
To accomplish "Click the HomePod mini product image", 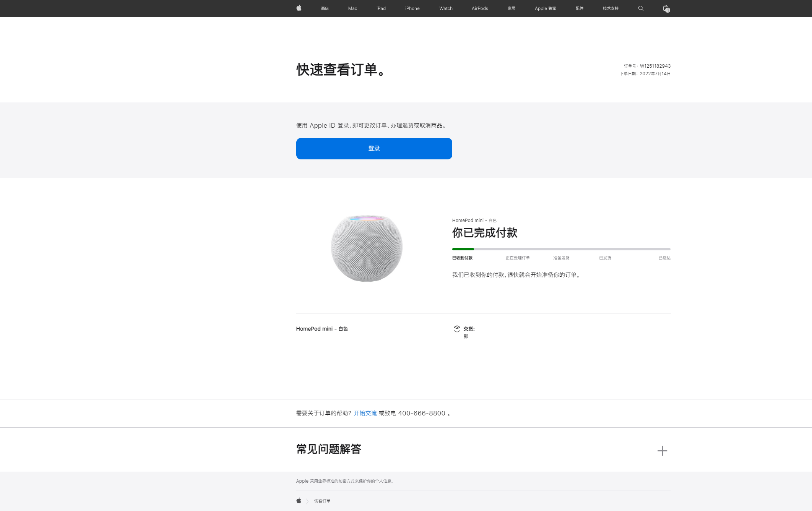I will (366, 248).
